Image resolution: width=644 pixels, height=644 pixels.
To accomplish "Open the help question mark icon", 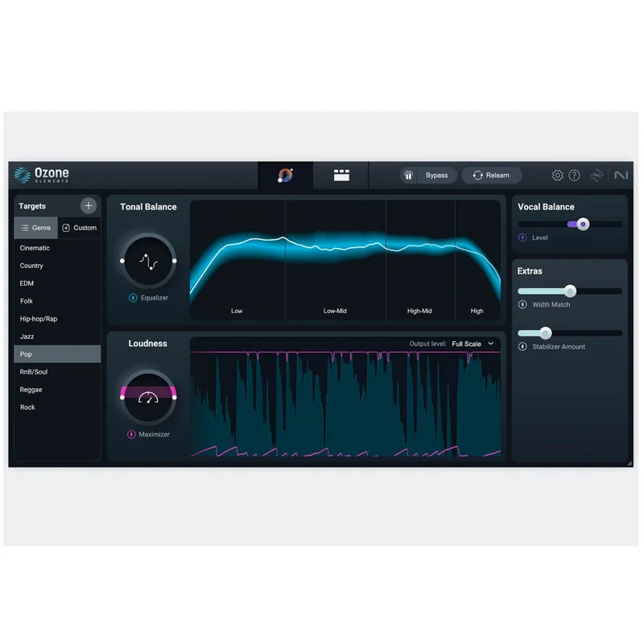I will tap(574, 175).
